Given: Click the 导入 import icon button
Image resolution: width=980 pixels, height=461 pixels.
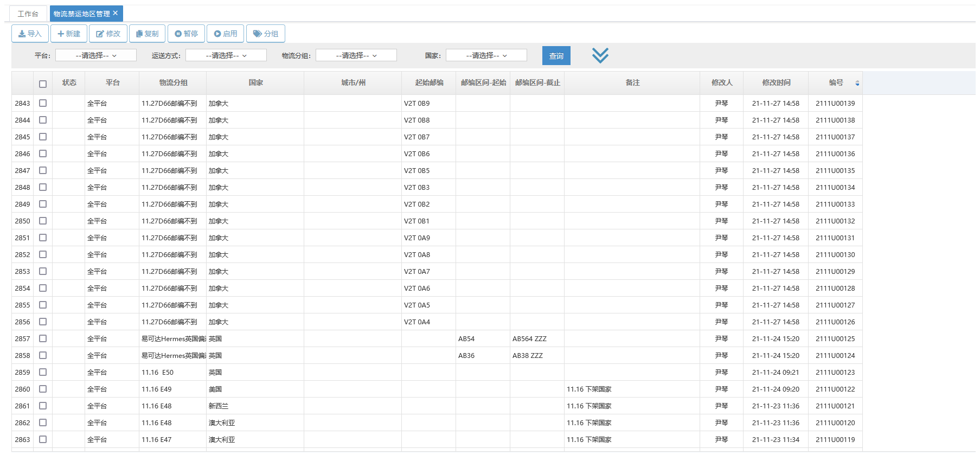Looking at the screenshot, I should tap(30, 34).
